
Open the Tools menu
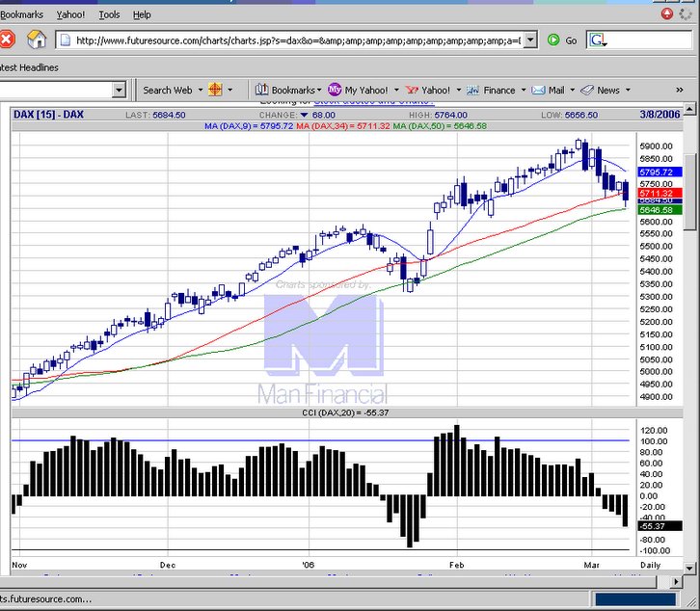(109, 14)
